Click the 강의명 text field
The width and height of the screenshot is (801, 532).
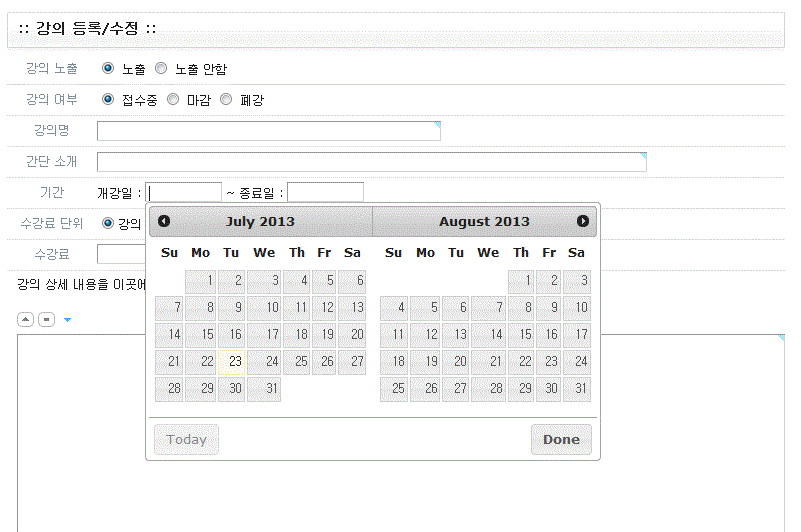point(268,131)
